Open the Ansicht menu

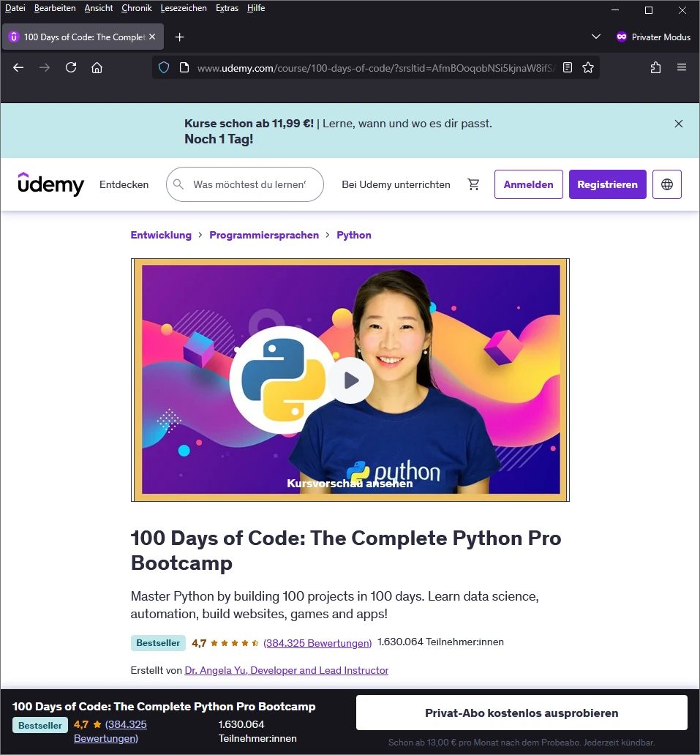point(99,8)
